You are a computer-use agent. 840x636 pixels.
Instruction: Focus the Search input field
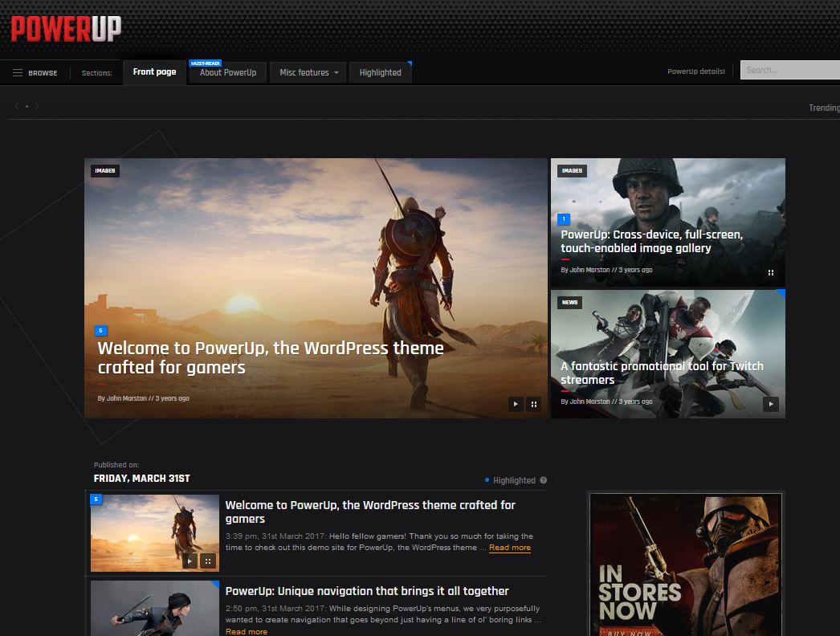(790, 70)
